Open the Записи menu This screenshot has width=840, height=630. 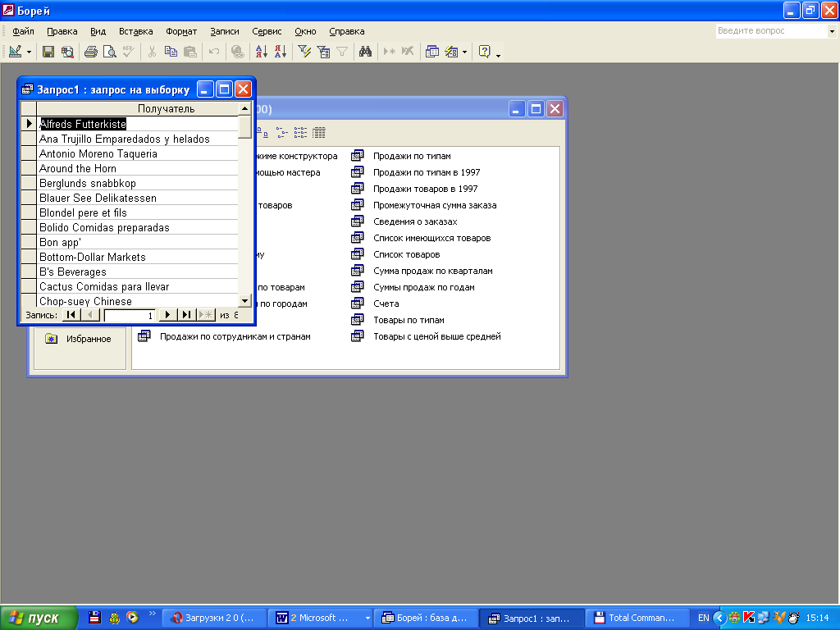pos(225,31)
